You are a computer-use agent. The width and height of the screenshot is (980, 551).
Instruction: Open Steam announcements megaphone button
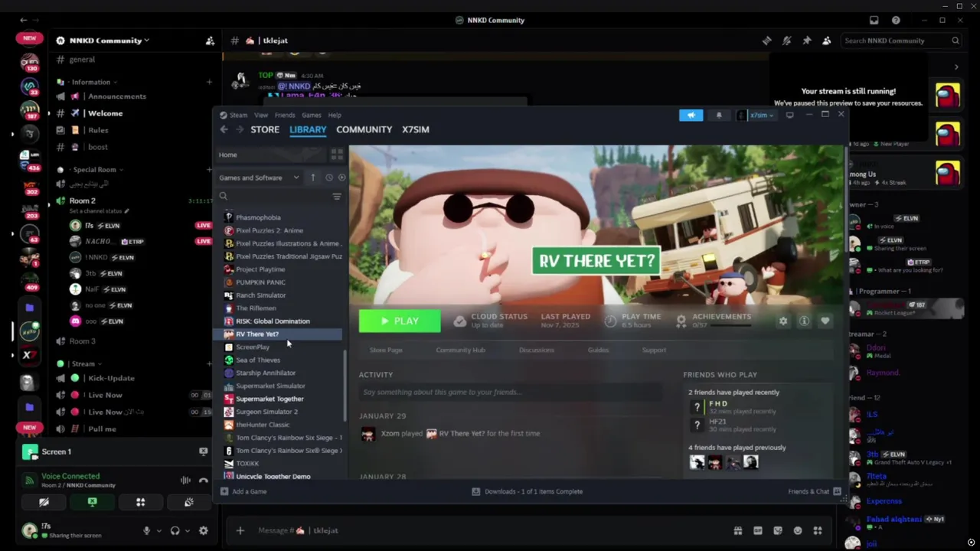[x=691, y=115]
